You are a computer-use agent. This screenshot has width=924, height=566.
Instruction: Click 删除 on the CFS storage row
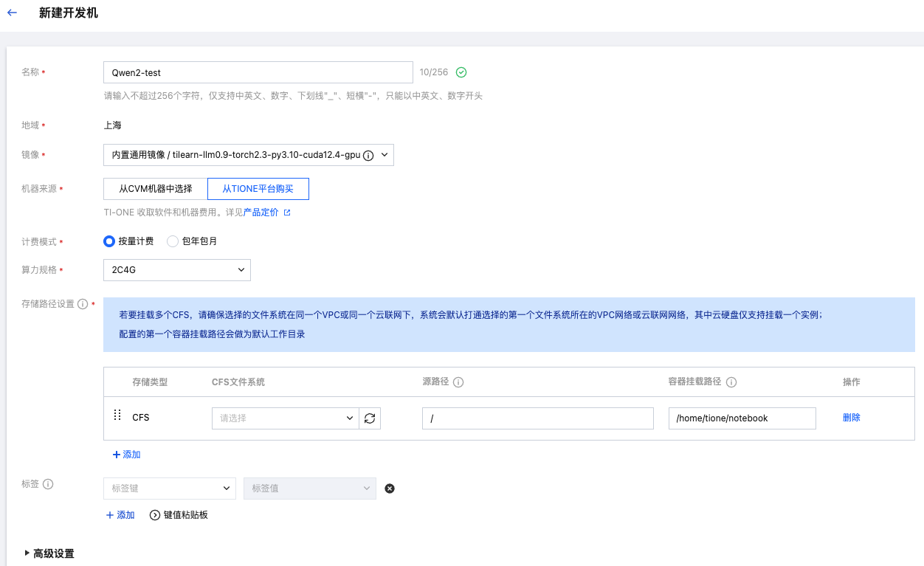point(851,418)
